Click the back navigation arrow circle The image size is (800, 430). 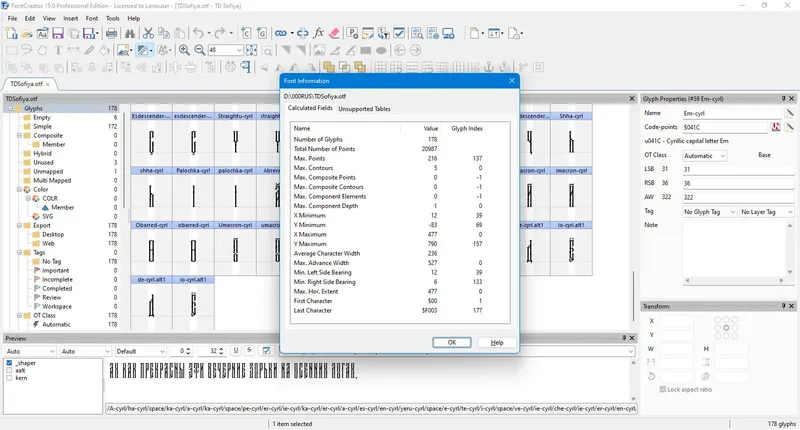[400, 50]
